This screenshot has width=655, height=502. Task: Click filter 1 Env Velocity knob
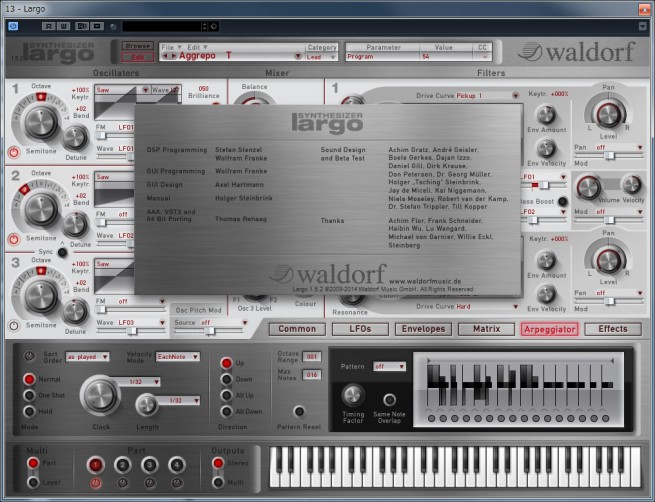[546, 149]
